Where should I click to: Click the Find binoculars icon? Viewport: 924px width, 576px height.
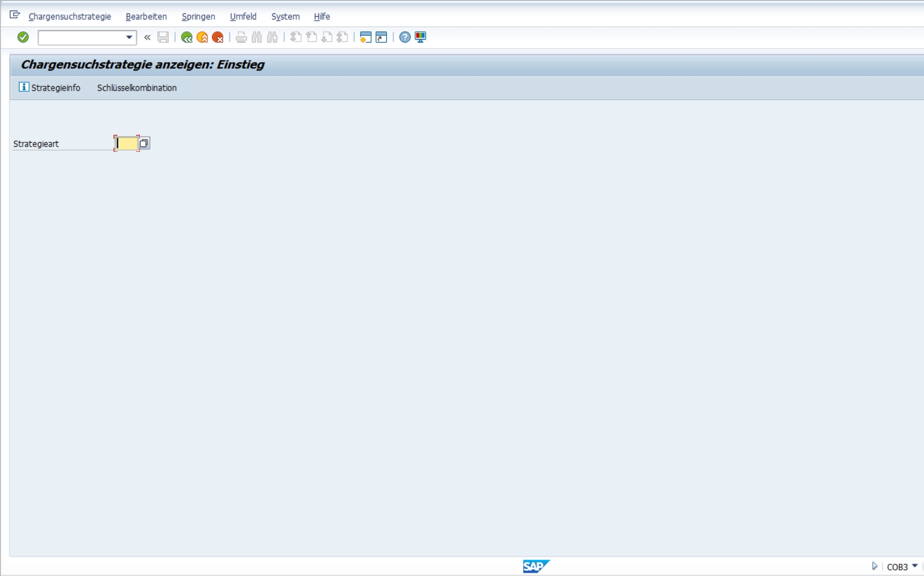[x=257, y=38]
